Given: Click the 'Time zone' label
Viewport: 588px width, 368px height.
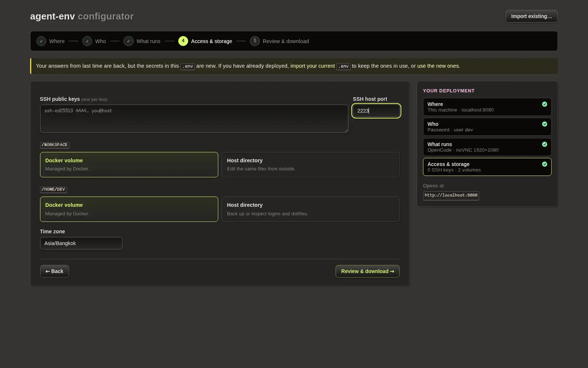Looking at the screenshot, I should coord(52,231).
